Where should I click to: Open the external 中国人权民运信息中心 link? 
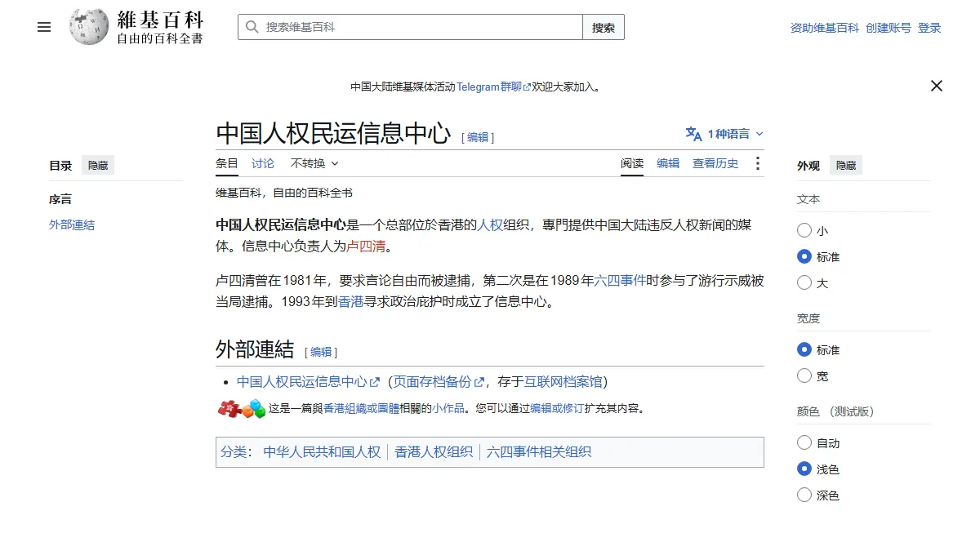pyautogui.click(x=308, y=382)
